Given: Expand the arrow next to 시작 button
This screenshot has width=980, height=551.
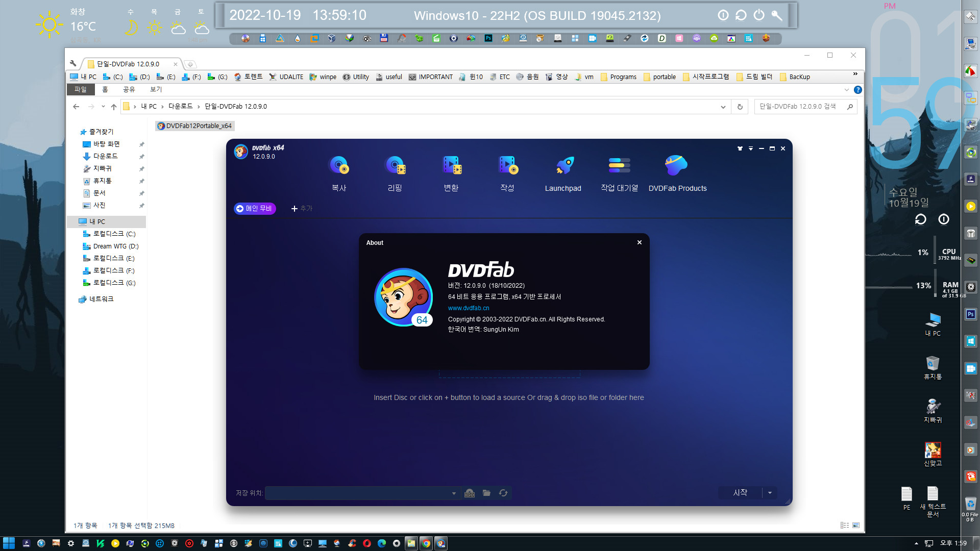Looking at the screenshot, I should (770, 493).
